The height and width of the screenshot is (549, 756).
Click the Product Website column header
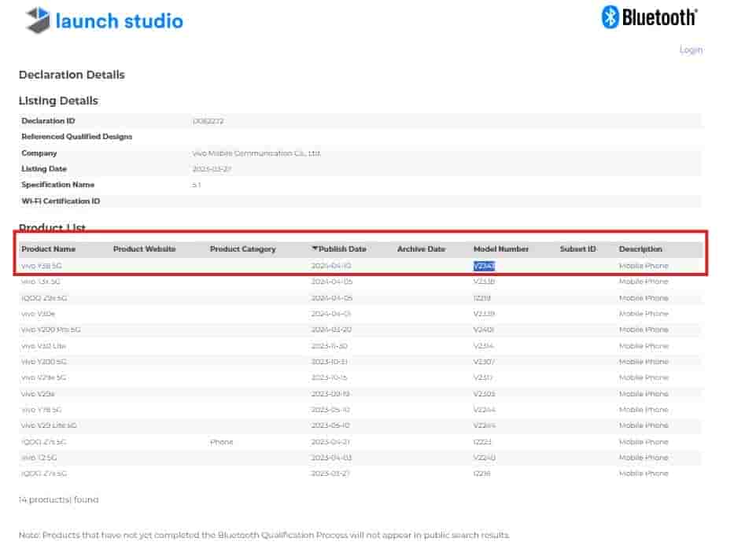click(x=144, y=249)
